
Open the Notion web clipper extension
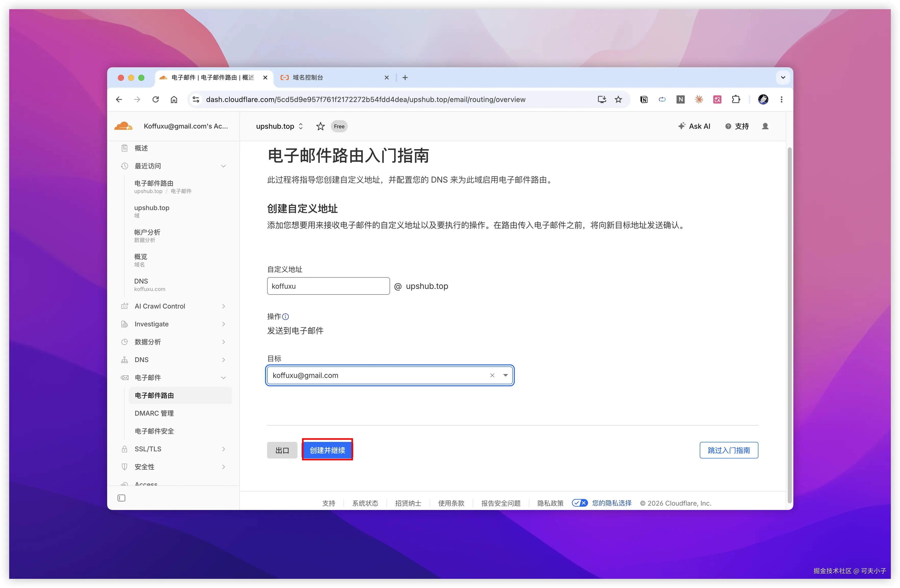644,99
